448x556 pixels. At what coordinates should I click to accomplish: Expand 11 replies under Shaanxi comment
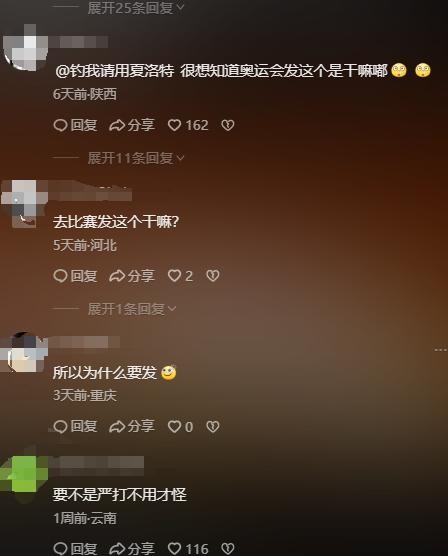136,158
